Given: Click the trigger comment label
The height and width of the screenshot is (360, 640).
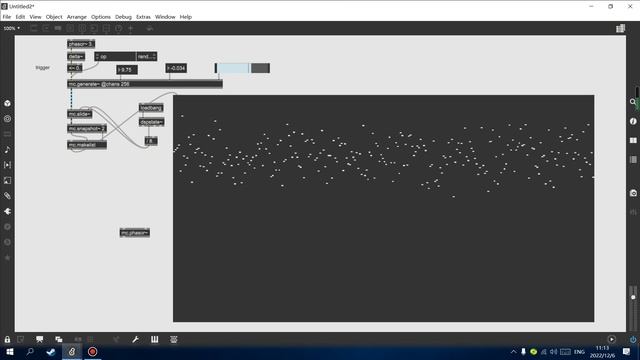Looking at the screenshot, I should click(x=42, y=68).
